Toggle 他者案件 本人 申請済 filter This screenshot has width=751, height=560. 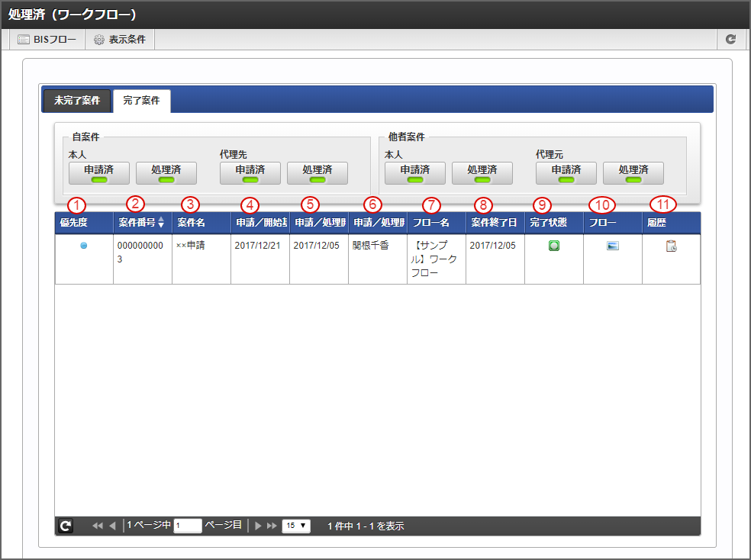(414, 172)
